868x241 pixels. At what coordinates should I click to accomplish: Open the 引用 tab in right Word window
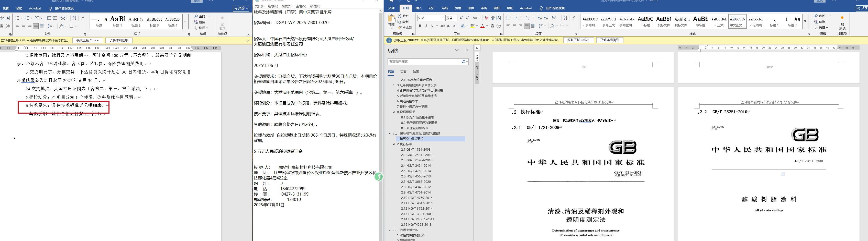(x=458, y=8)
